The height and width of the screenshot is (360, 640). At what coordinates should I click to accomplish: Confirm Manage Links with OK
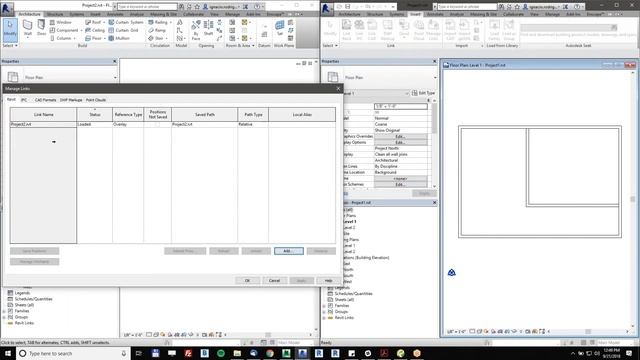click(247, 280)
